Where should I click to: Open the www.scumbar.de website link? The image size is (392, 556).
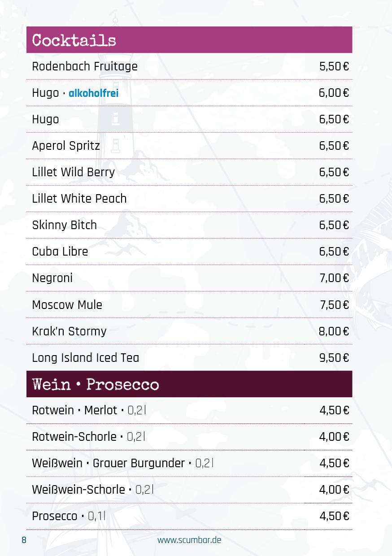click(x=189, y=540)
